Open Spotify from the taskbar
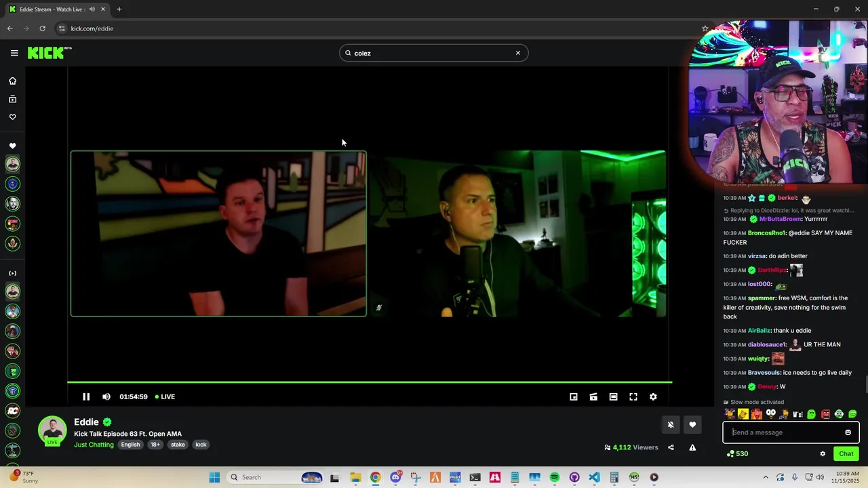Image resolution: width=868 pixels, height=488 pixels. [555, 477]
